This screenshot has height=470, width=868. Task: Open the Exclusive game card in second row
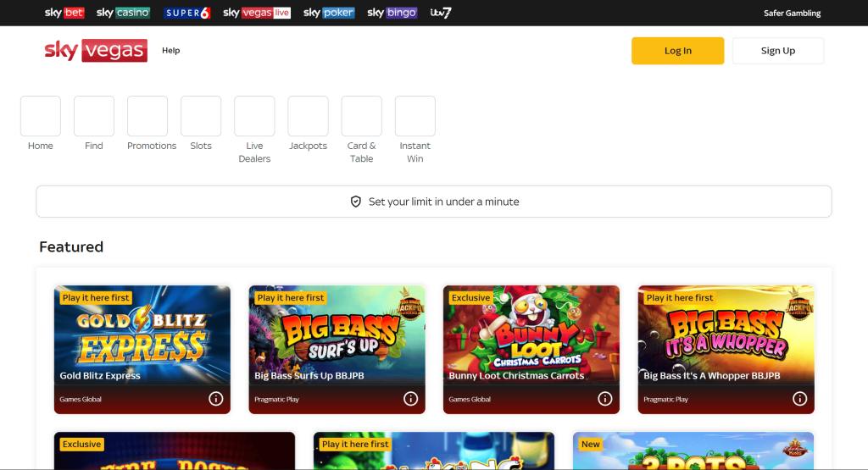click(175, 451)
